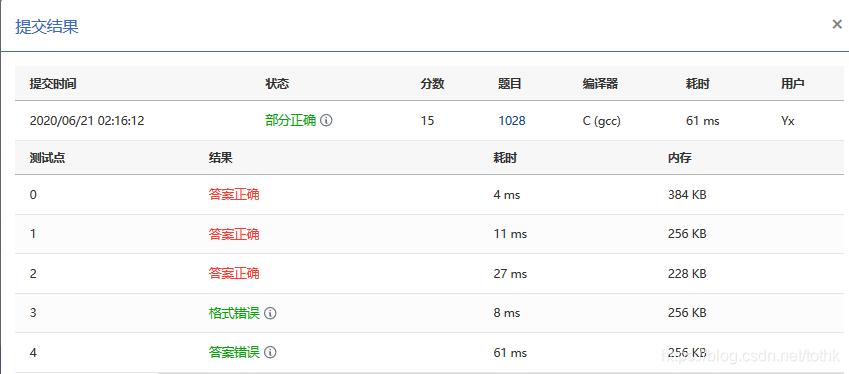
Task: Click test point number 0
Action: coord(33,195)
